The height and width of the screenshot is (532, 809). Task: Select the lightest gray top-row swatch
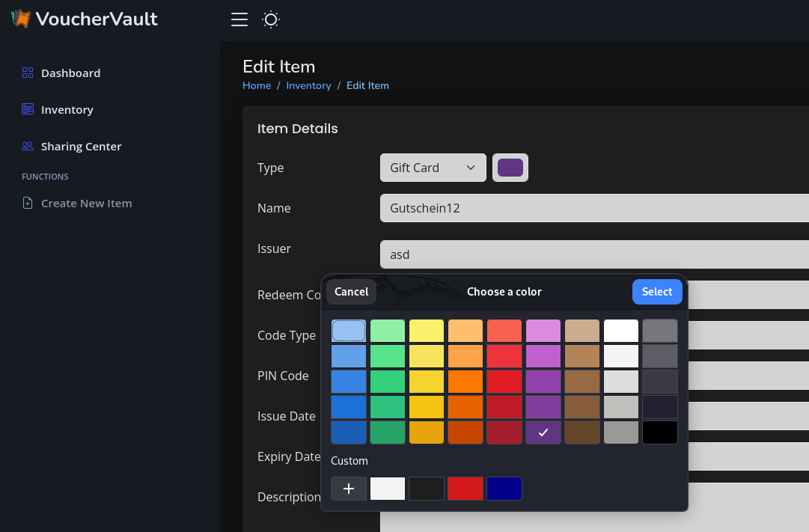(660, 331)
